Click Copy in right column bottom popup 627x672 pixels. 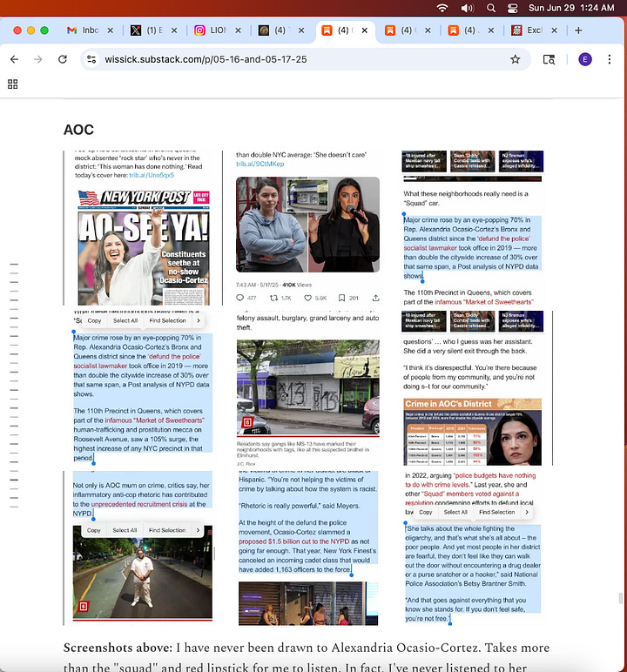coord(426,512)
